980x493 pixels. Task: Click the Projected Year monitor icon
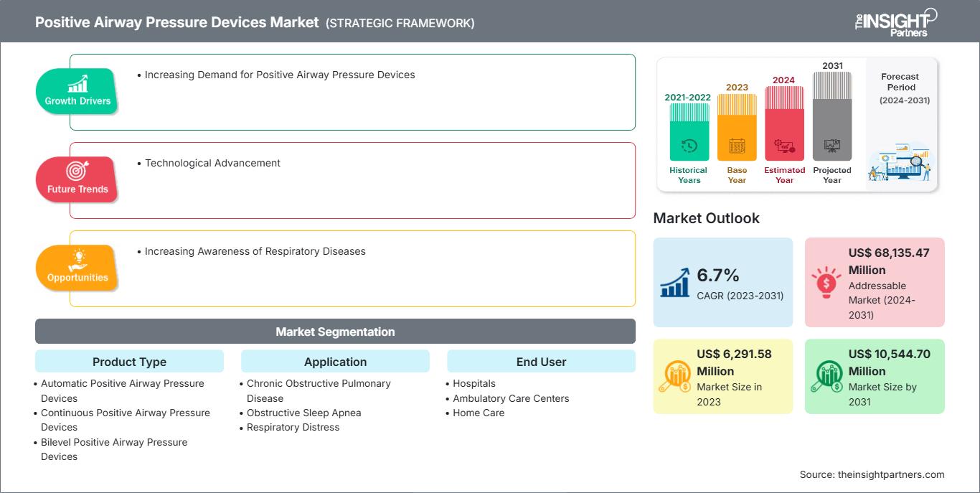tap(832, 145)
